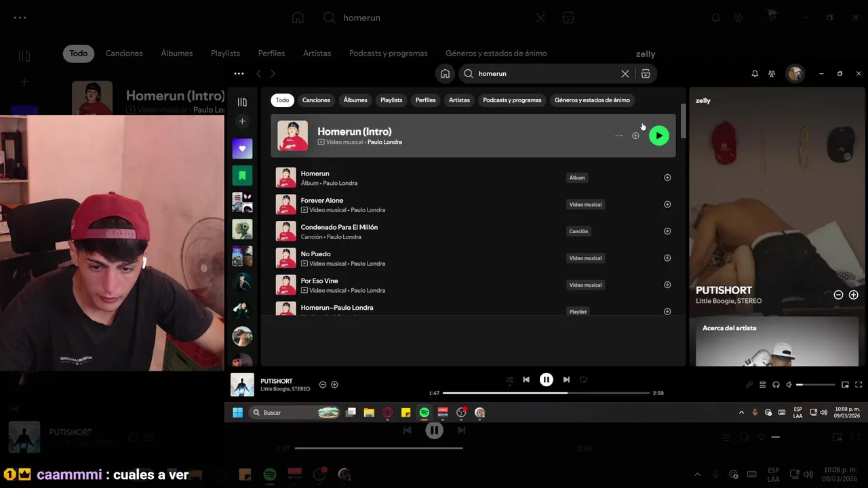Add the Homerun album row to library
This screenshot has width=868, height=488.
click(x=667, y=178)
